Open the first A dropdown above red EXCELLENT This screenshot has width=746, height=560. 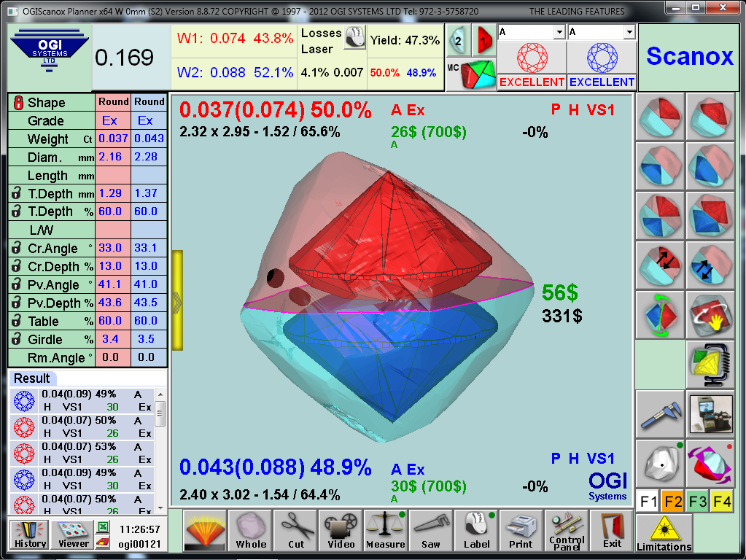pyautogui.click(x=559, y=32)
